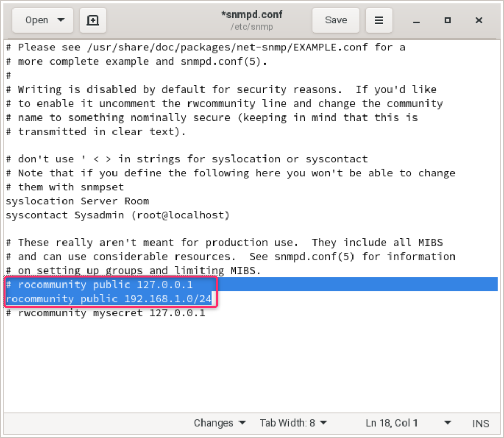504x438 pixels.
Task: Click the line starting '# These really aren't meant'
Action: click(x=224, y=242)
